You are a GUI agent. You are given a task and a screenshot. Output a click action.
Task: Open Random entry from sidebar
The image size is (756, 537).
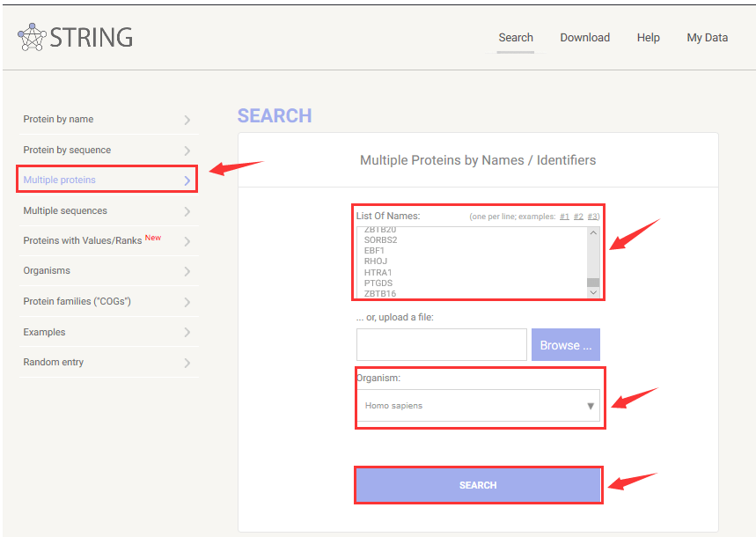(x=54, y=363)
